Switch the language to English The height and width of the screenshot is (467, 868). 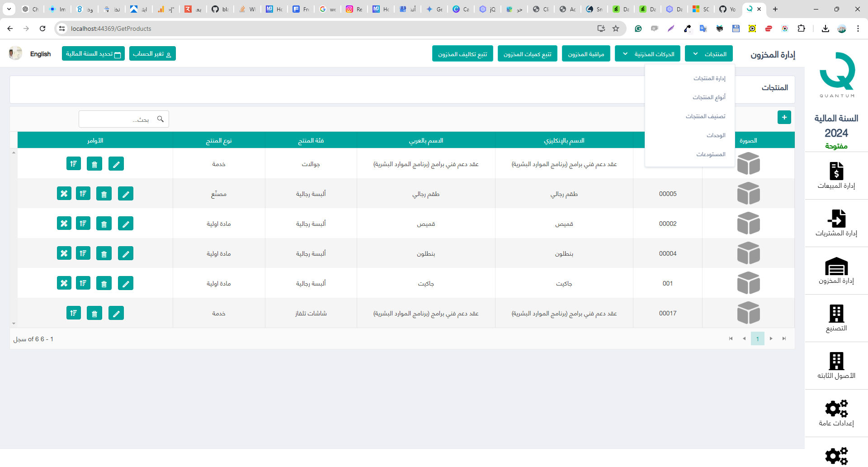coord(40,54)
